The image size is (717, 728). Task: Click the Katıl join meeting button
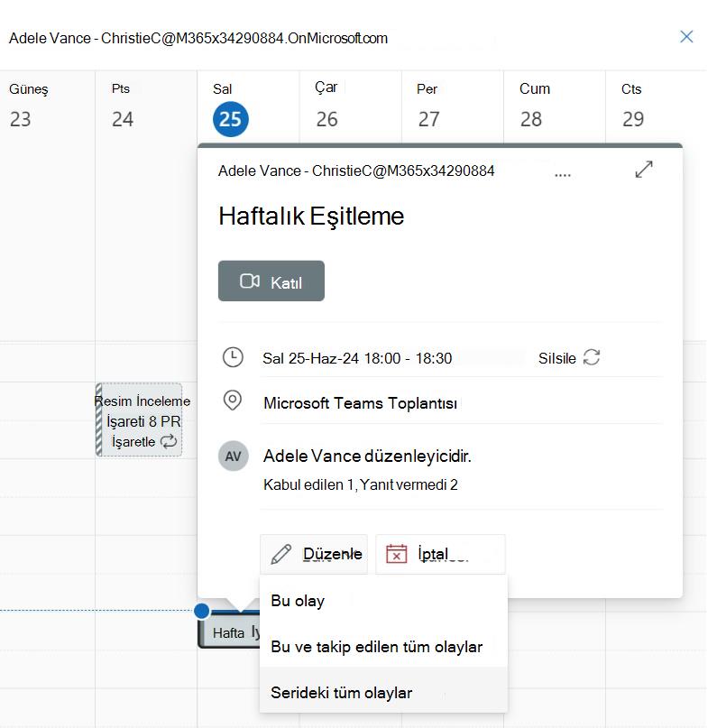coord(271,281)
